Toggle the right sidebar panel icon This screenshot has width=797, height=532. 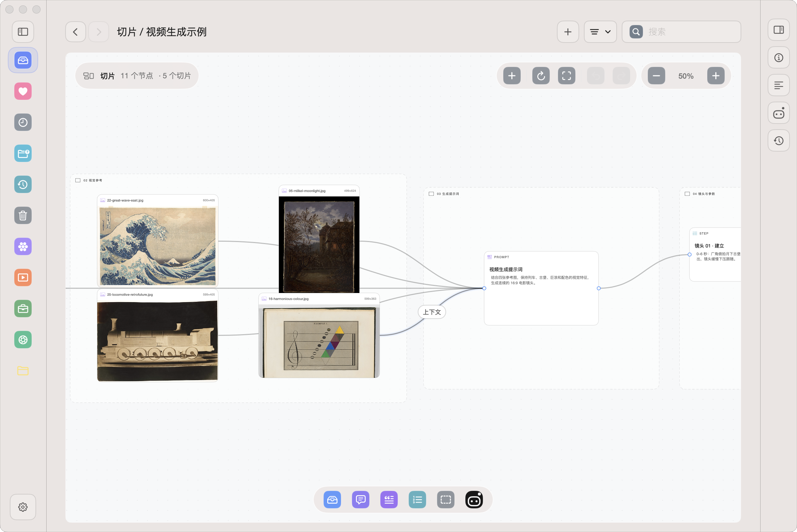(779, 30)
